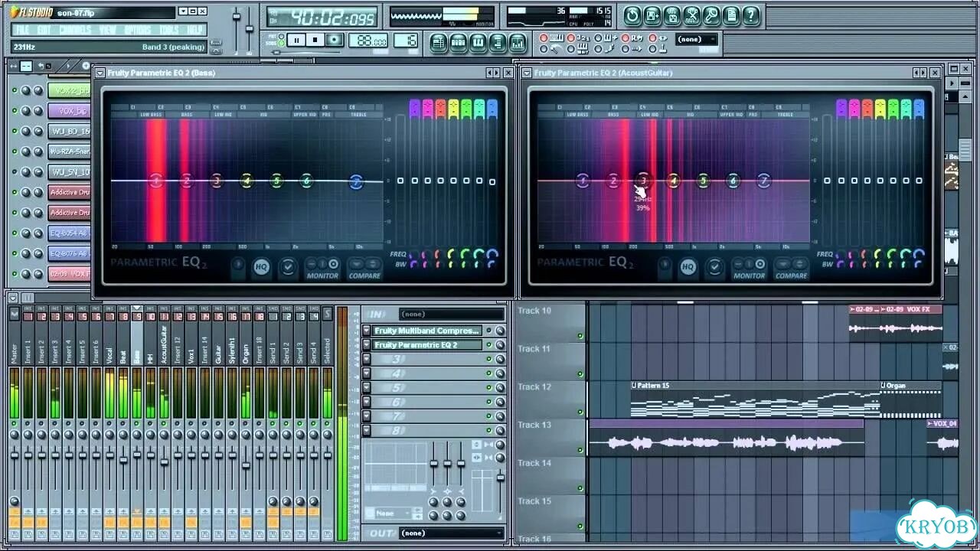Click the help question mark icon

point(751,15)
